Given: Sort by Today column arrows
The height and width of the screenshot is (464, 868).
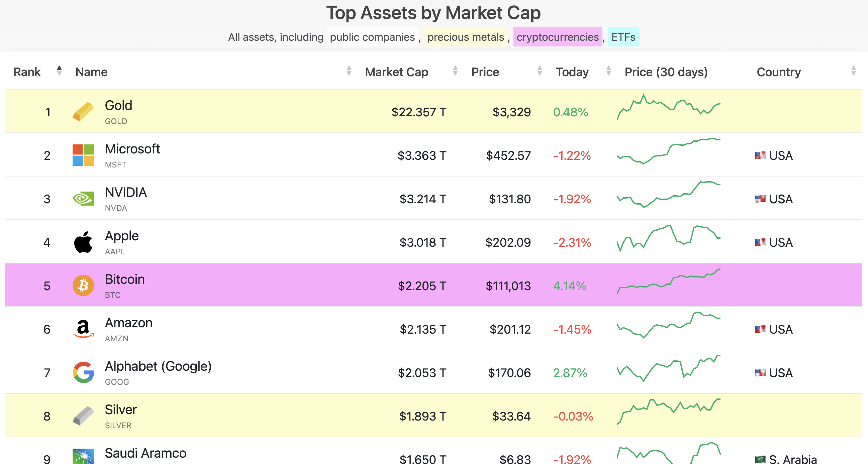Looking at the screenshot, I should coord(608,71).
